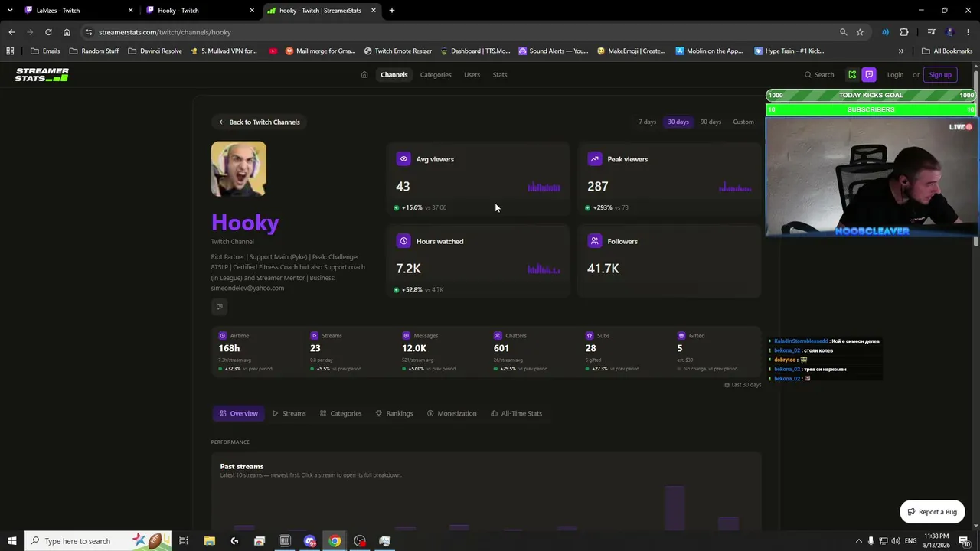Select the Custom time range

coord(743,122)
